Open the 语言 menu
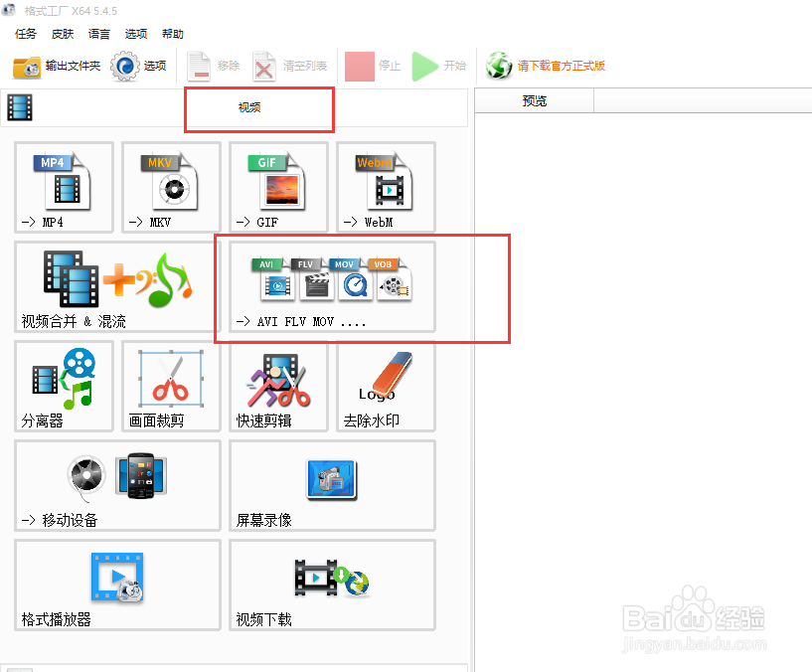812x672 pixels. tap(99, 34)
